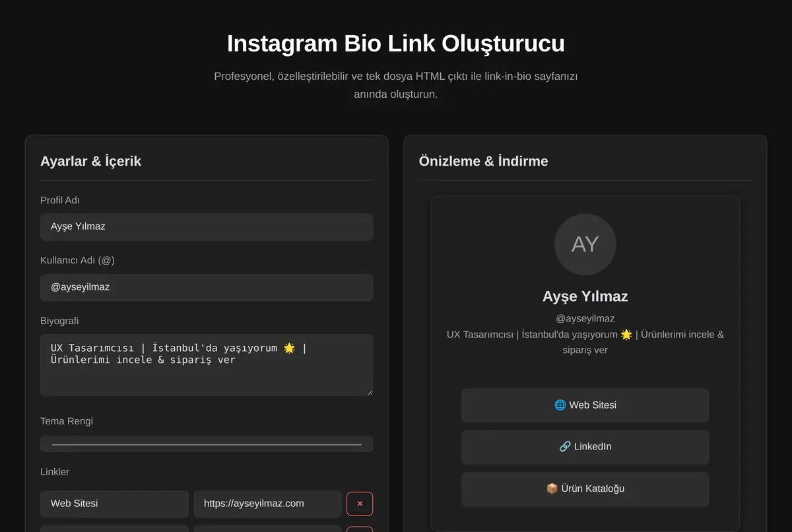Screen dimensions: 792x532
Task: Click the Profil Adı input field
Action: tap(207, 226)
